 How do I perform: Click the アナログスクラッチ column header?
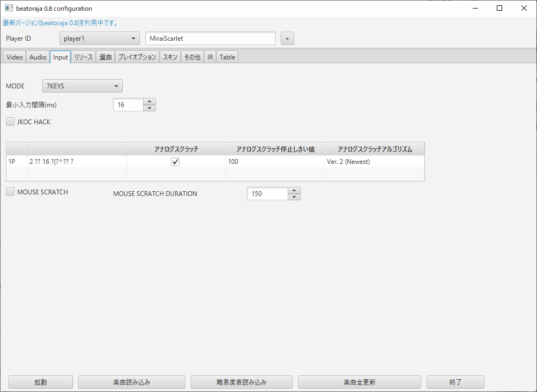(x=176, y=149)
